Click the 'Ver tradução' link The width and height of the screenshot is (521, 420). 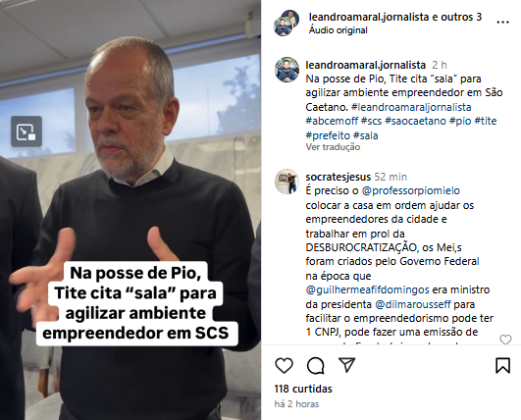pos(333,147)
